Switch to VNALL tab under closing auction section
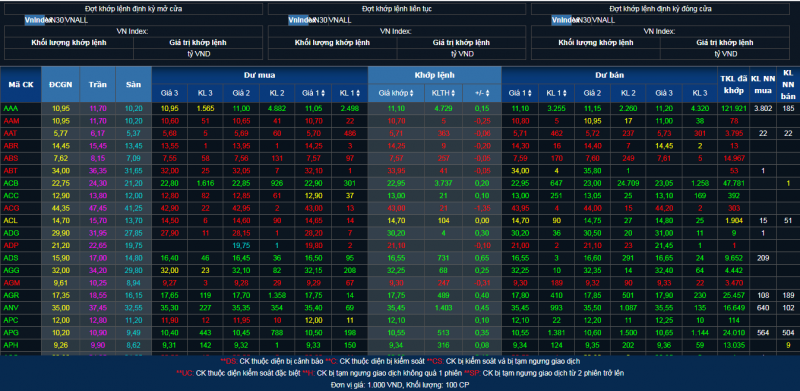This screenshot has width=800, height=391. coord(604,20)
